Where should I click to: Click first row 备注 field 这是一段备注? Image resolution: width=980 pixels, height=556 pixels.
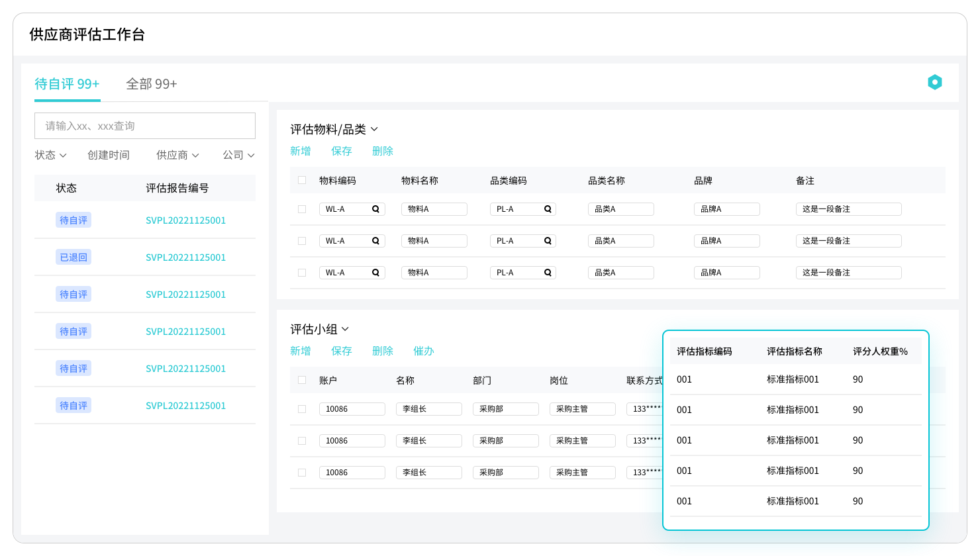click(x=849, y=209)
